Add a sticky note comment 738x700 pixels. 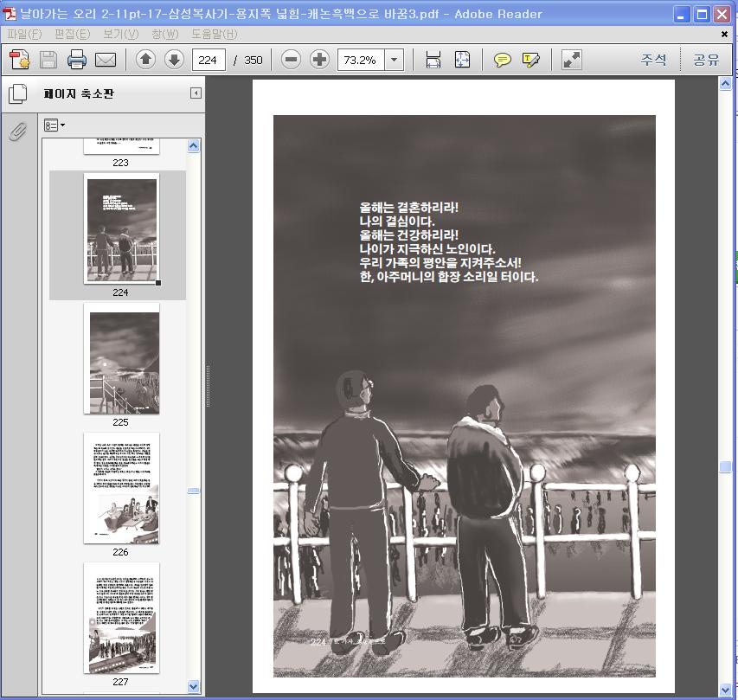tap(502, 60)
